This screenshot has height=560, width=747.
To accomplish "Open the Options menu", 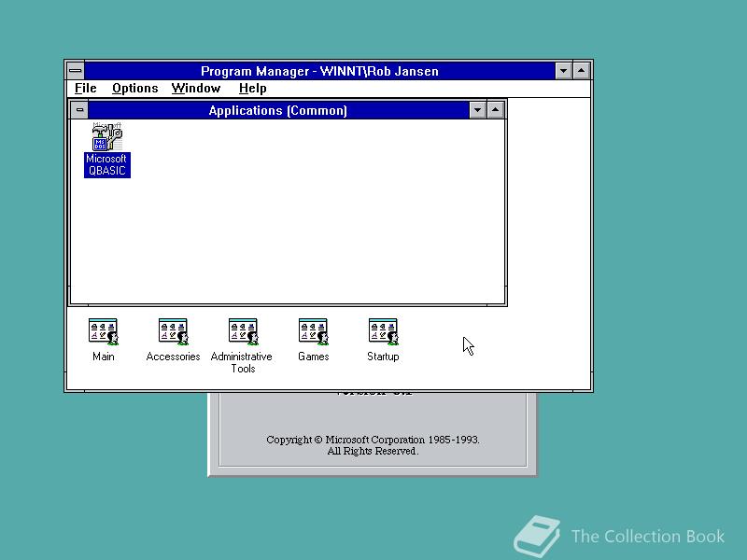I will [x=134, y=88].
